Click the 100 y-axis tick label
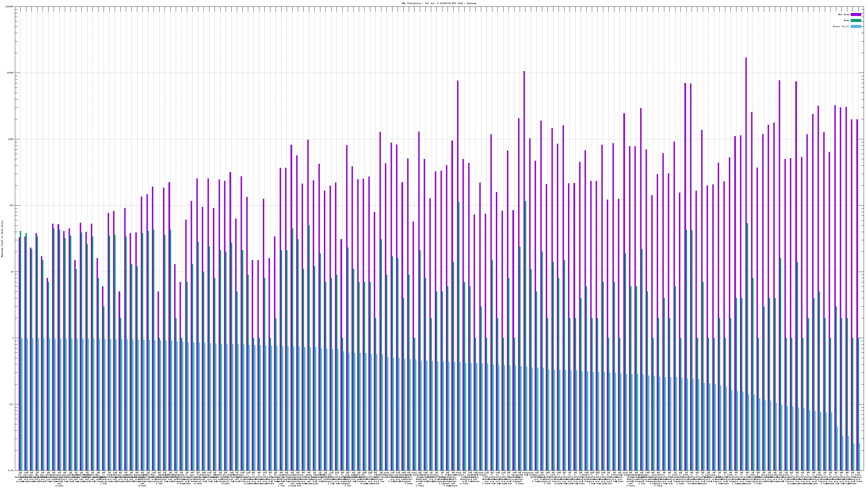This screenshot has height=488, width=868. [x=12, y=206]
